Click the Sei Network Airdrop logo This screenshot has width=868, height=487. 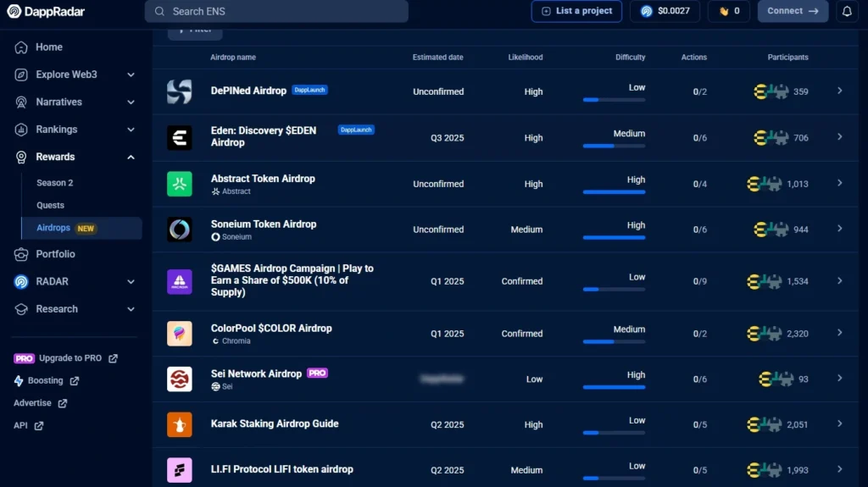[180, 379]
